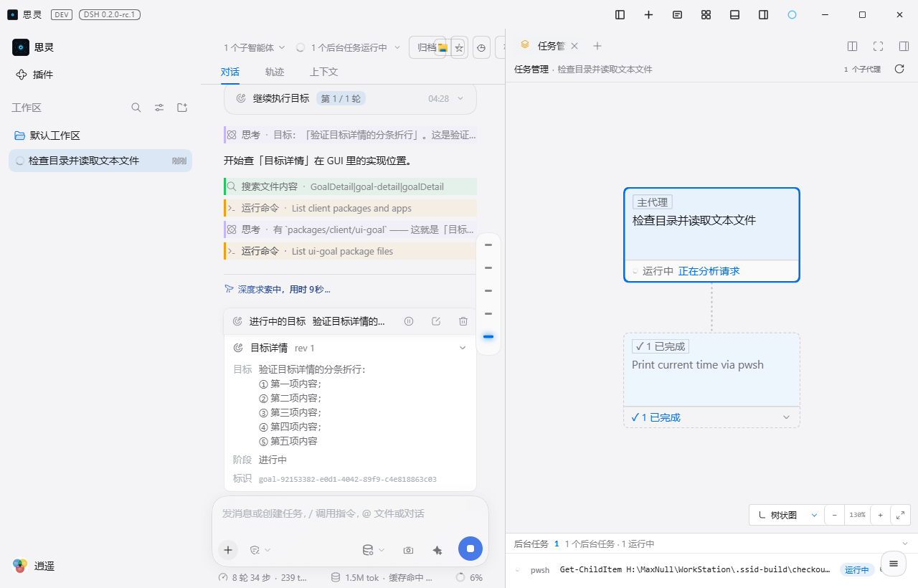This screenshot has width=918, height=588.
Task: Open conversation 检查目录并读取文本文件 in sidebar
Action: pyautogui.click(x=100, y=161)
